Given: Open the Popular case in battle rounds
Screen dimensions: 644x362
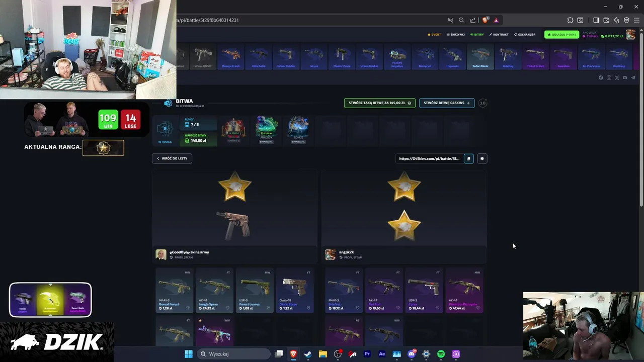Looking at the screenshot, I should [x=234, y=131].
